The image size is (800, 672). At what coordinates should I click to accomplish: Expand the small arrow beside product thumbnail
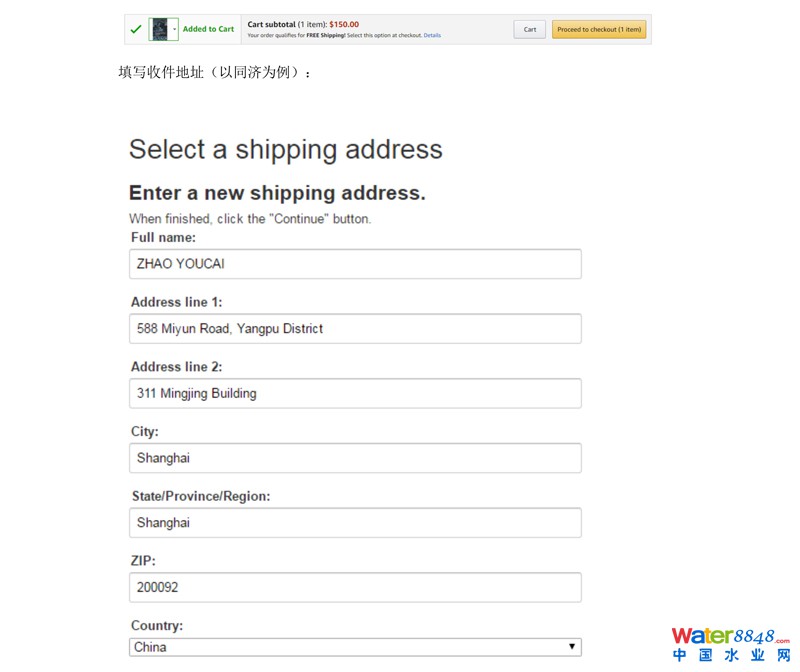click(174, 29)
